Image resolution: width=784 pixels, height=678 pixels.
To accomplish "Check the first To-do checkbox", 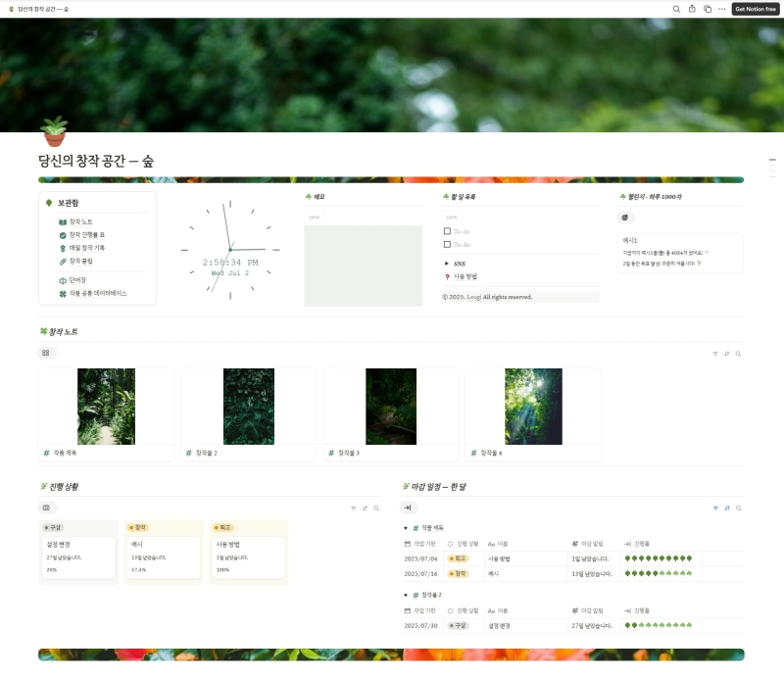I will coord(447,231).
